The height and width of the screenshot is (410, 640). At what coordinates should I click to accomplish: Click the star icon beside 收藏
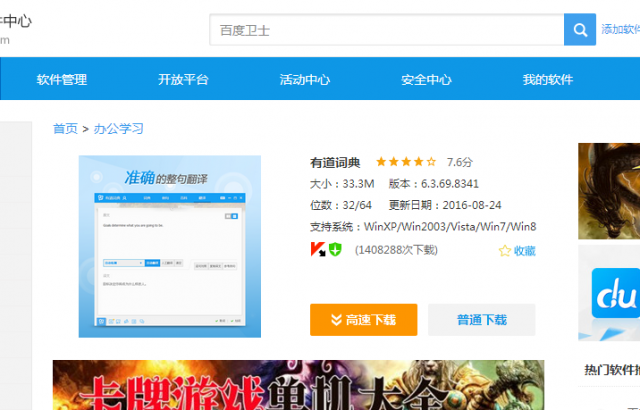point(504,250)
